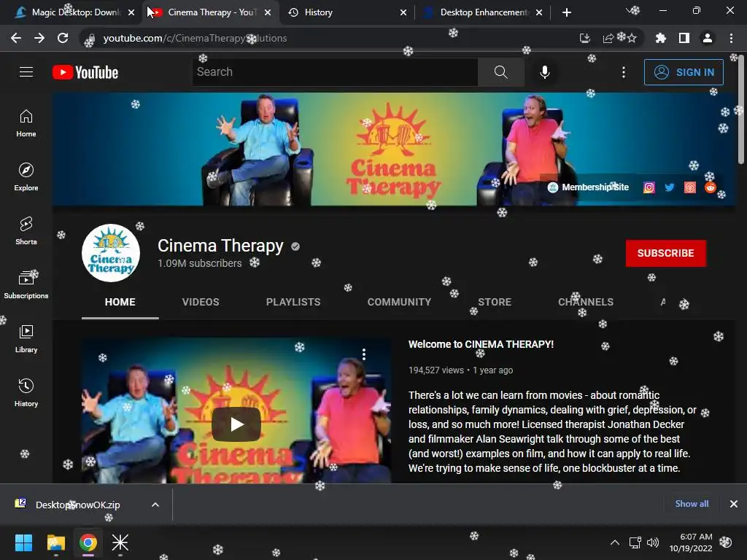Switch to the CHANNELS tab
The width and height of the screenshot is (747, 560).
tap(586, 302)
